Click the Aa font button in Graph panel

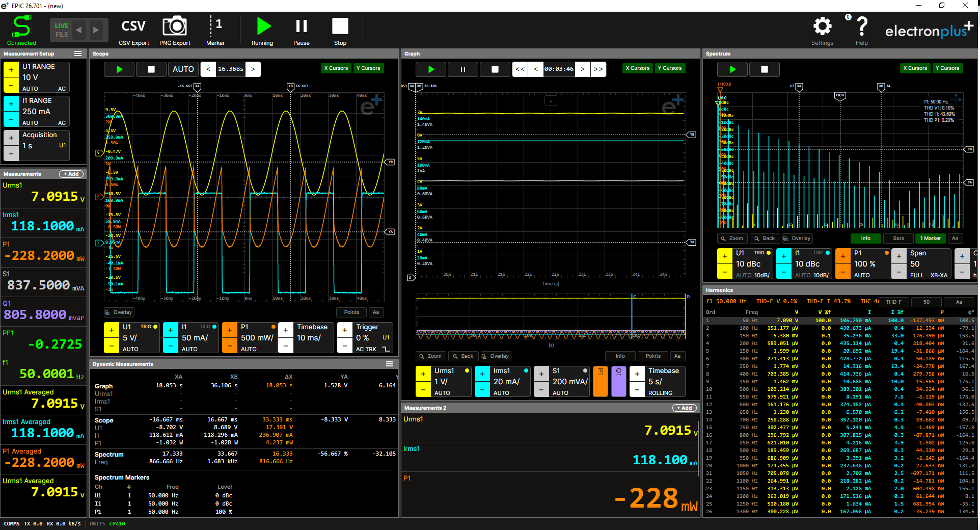pos(677,356)
